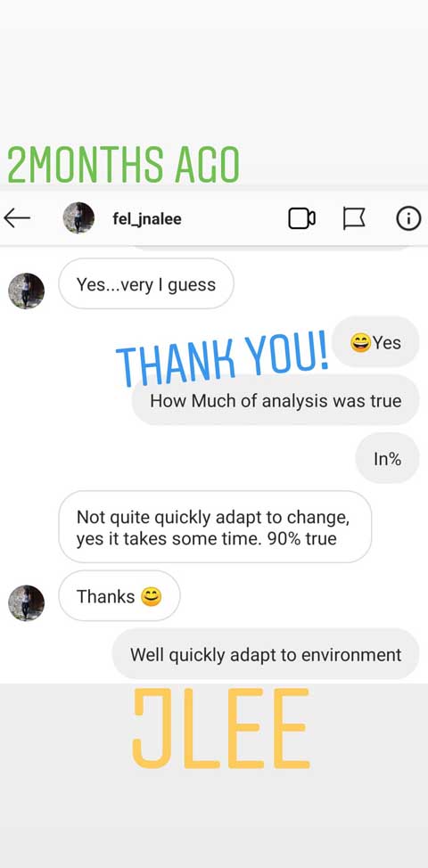The image size is (428, 868).
Task: Tap the 'Thanks' message bubble
Action: click(119, 596)
